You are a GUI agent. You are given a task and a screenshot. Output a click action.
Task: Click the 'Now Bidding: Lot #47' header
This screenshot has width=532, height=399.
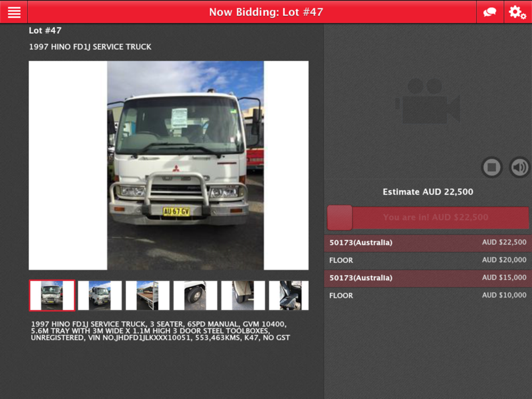tap(266, 12)
